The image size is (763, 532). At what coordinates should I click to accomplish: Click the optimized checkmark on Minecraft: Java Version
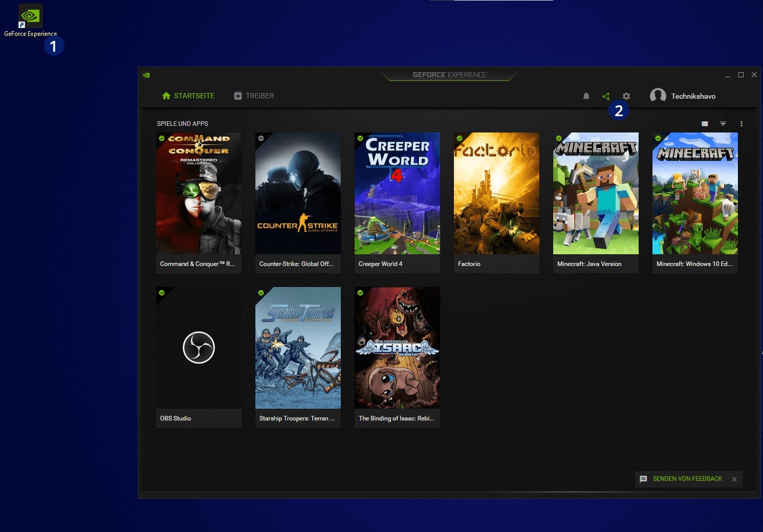click(559, 139)
